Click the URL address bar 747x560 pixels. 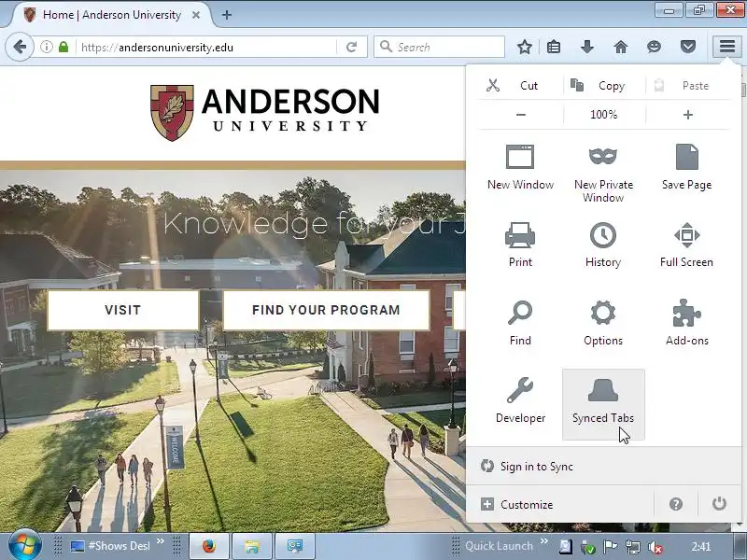[207, 48]
